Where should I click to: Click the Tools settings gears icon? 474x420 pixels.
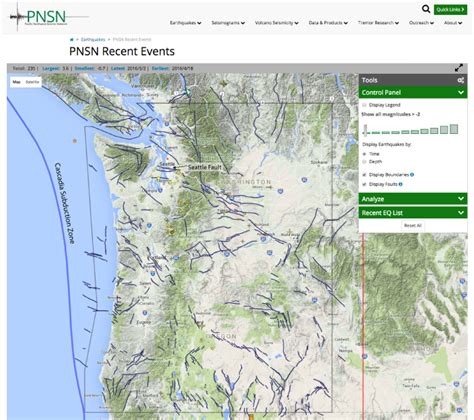pyautogui.click(x=461, y=80)
